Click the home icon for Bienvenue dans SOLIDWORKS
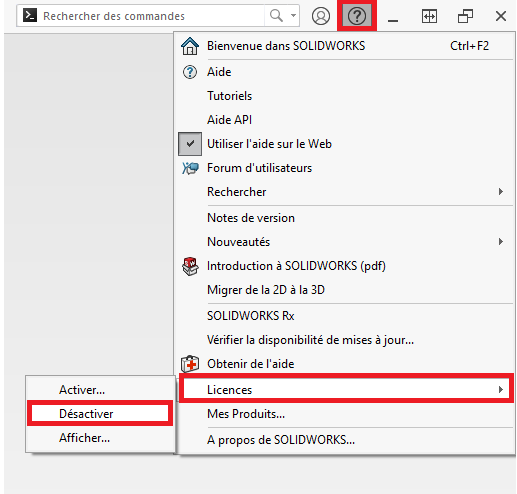This screenshot has width=517, height=494. pyautogui.click(x=190, y=46)
